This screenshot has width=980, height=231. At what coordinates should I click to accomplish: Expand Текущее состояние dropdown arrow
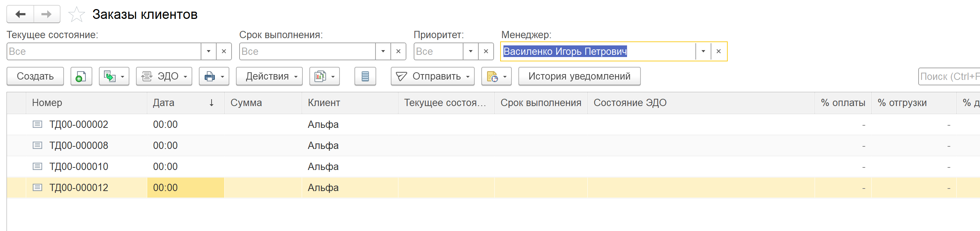click(209, 51)
